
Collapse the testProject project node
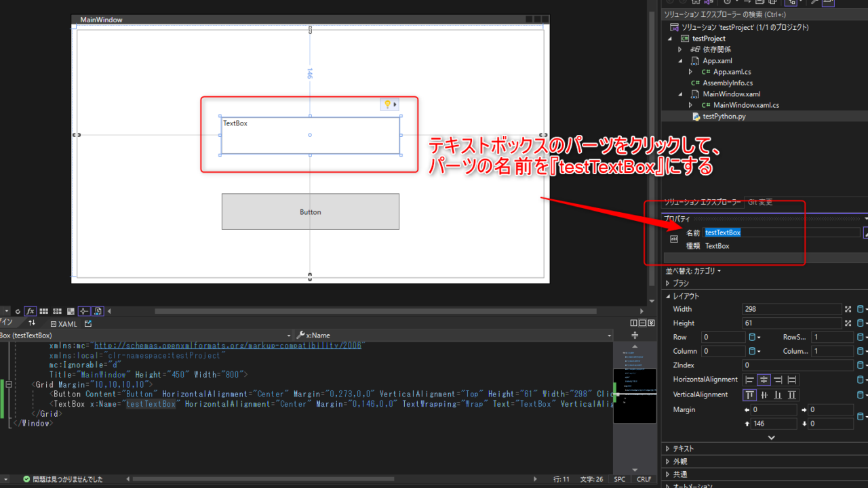[671, 39]
